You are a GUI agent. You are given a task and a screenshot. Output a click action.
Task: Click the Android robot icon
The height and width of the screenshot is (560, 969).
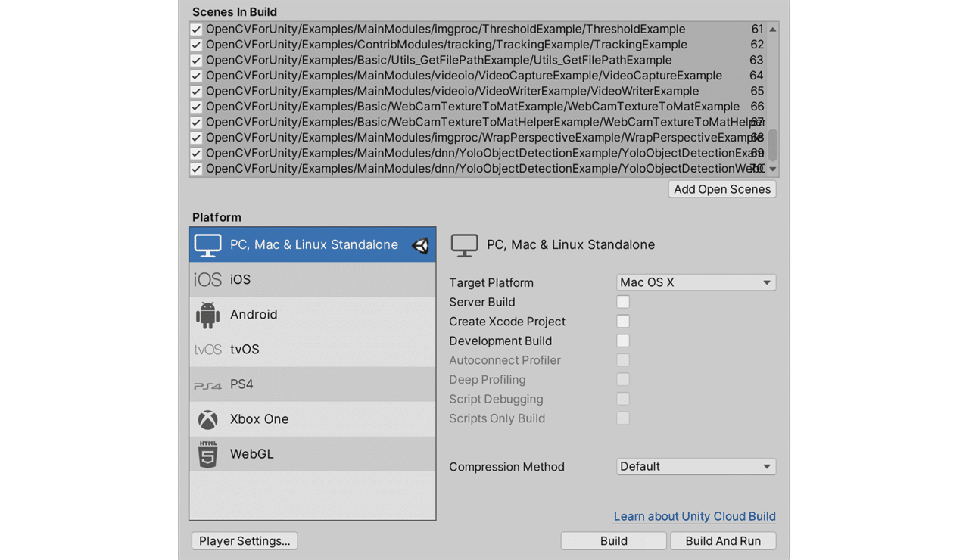[207, 315]
